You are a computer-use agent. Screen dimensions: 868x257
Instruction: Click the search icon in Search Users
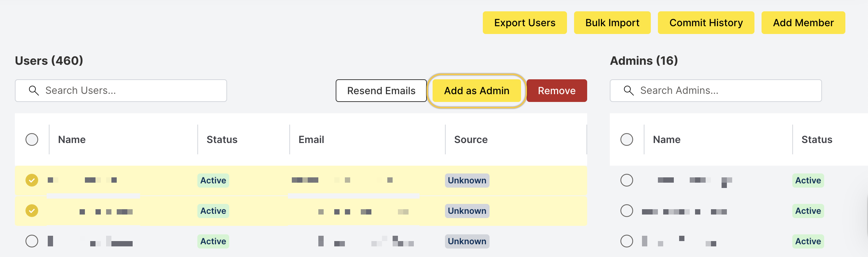click(34, 91)
